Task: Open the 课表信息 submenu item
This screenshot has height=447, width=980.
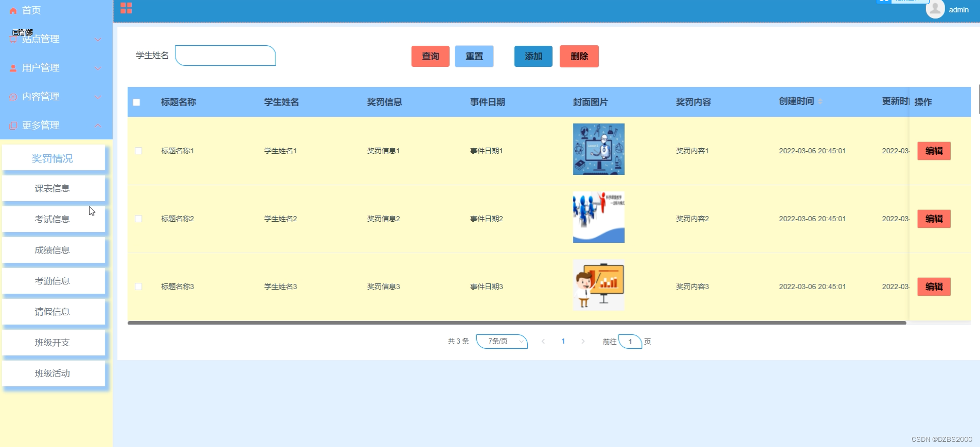Action: [x=54, y=188]
